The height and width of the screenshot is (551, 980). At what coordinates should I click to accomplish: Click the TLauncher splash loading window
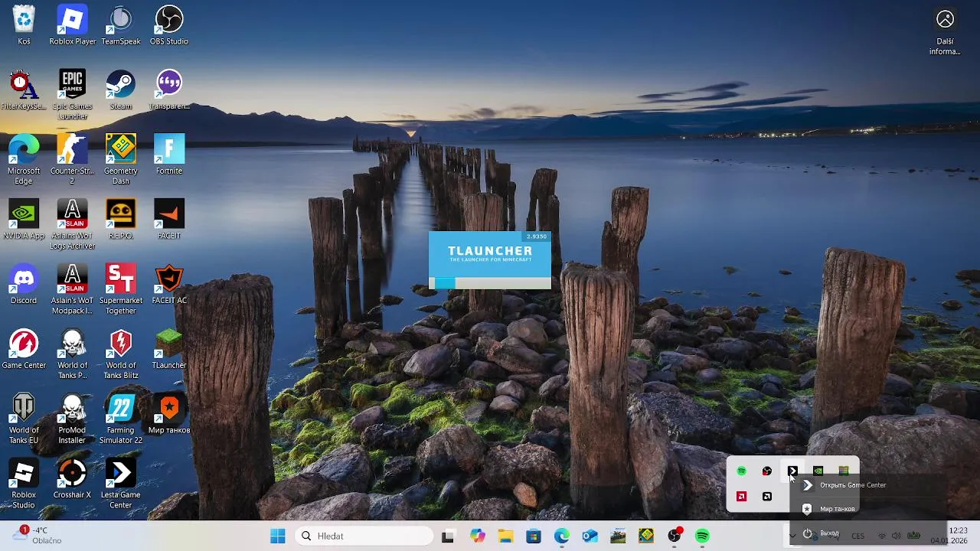[x=490, y=260]
